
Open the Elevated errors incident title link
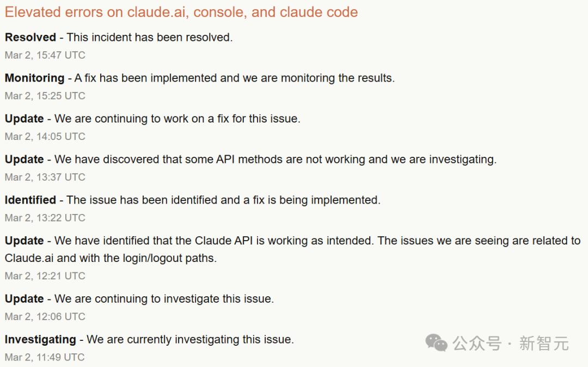pyautogui.click(x=181, y=13)
